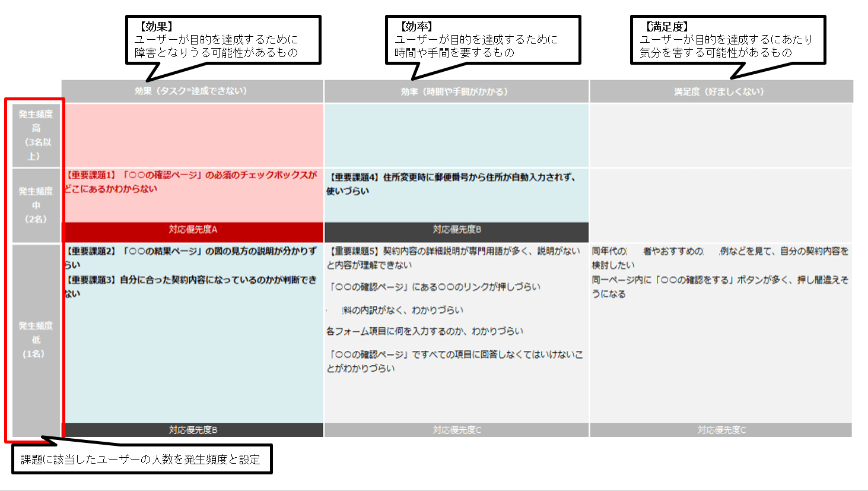Select the 発生頻度 高（3名以上） row header
The image size is (868, 491).
coord(36,135)
